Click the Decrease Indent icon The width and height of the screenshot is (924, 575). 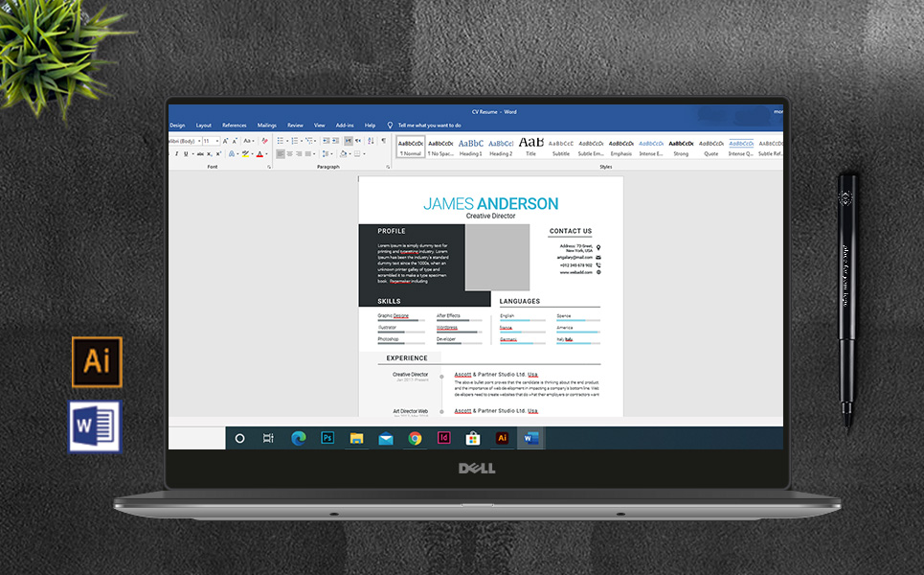point(326,141)
